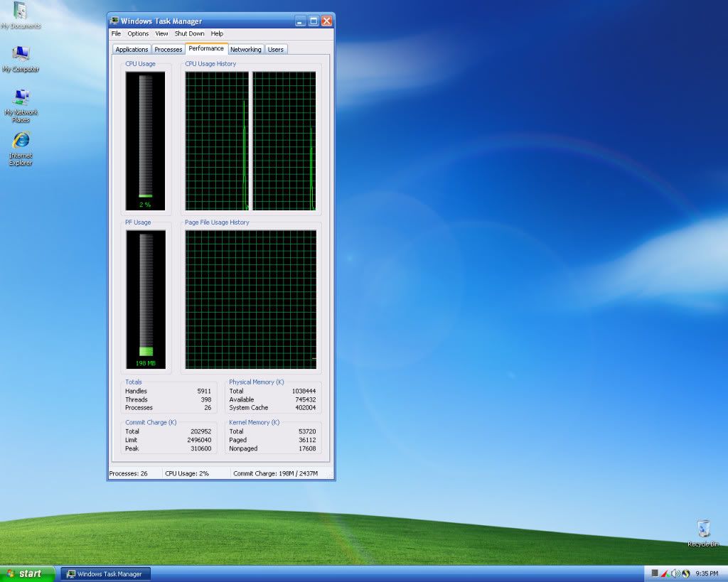This screenshot has height=582, width=728.
Task: Click Physical Memory Total value 1038444
Action: (304, 392)
